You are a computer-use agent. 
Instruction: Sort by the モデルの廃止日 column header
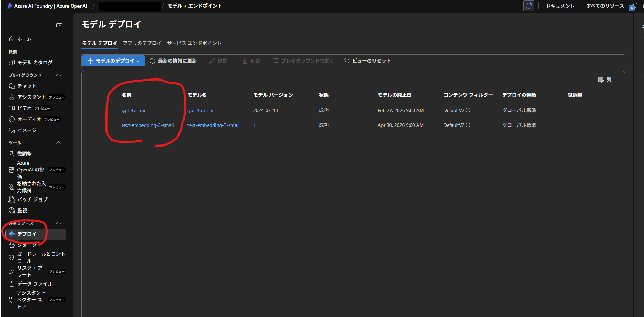coord(395,95)
